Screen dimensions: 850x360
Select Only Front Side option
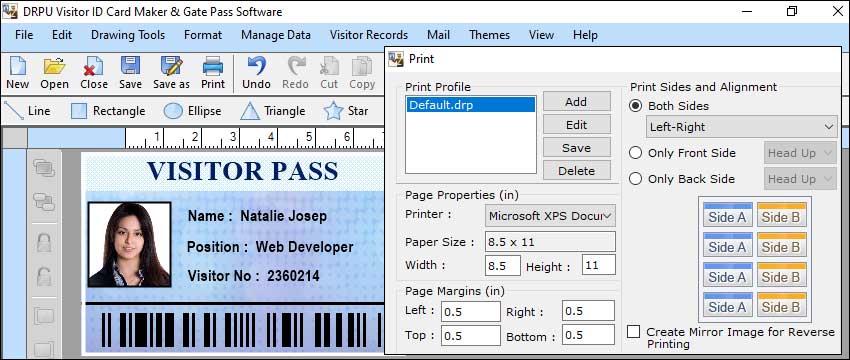pos(635,153)
